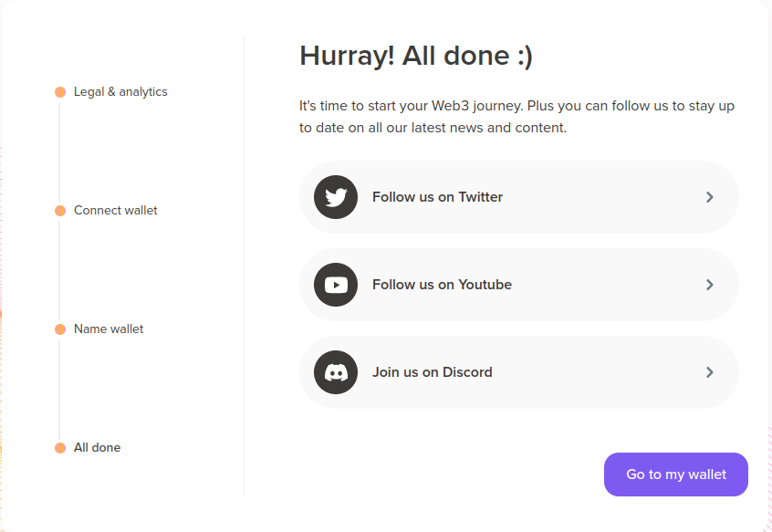This screenshot has width=772, height=532.
Task: Click the Discord logo icon
Action: 336,372
